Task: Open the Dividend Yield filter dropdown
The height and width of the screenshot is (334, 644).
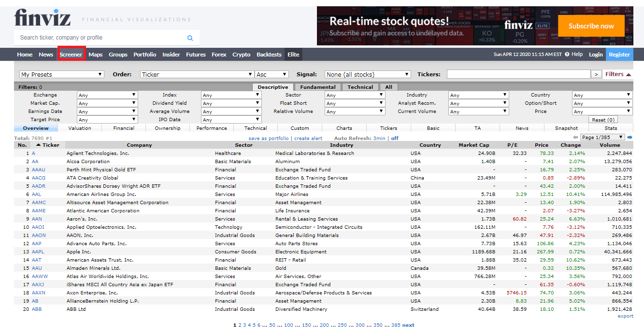Action: [x=231, y=103]
